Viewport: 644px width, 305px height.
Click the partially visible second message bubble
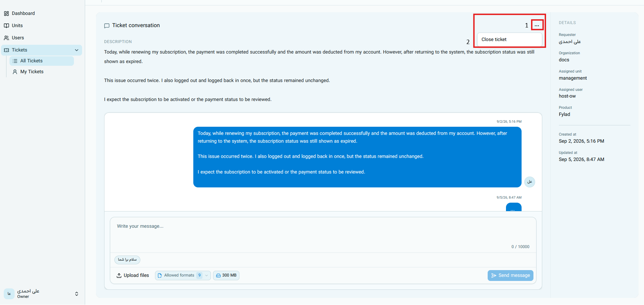(513, 207)
